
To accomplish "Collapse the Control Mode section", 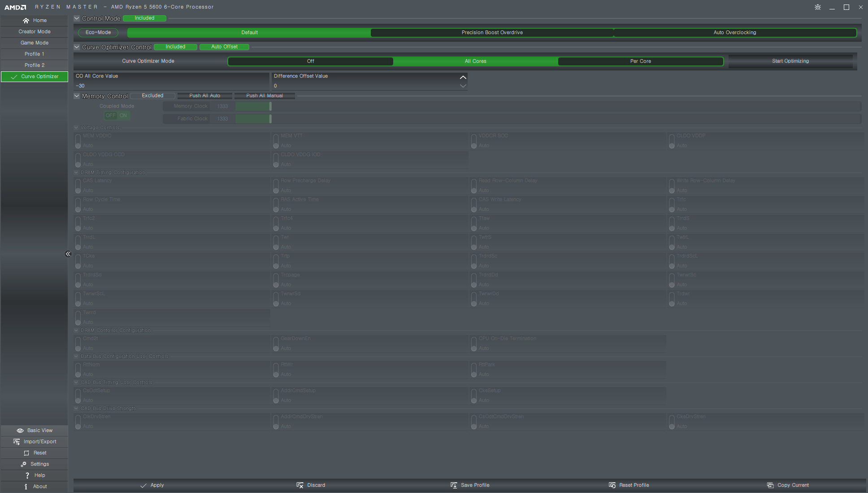I will [77, 18].
